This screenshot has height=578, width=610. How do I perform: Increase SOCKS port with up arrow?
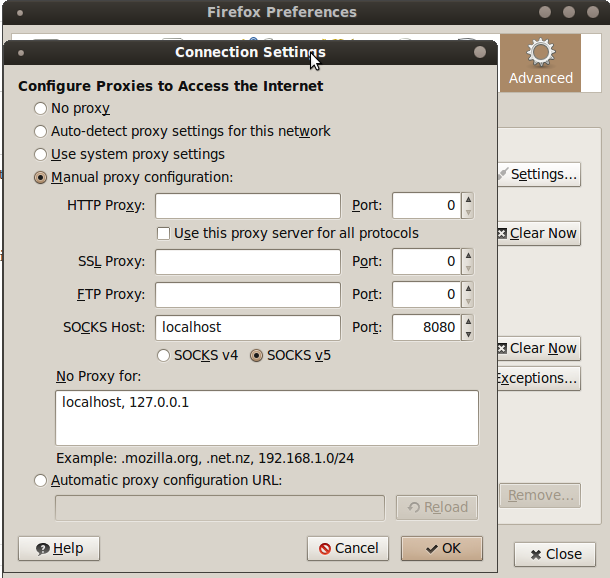(468, 322)
